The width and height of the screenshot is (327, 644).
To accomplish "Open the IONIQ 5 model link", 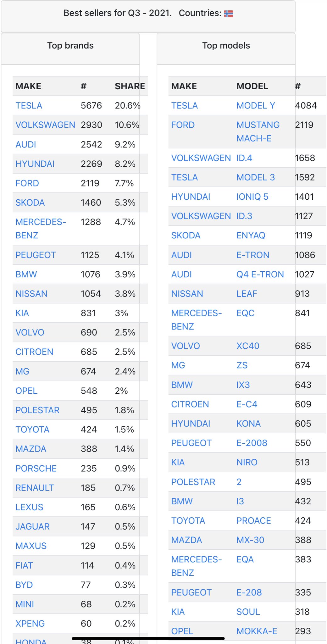I will [252, 197].
